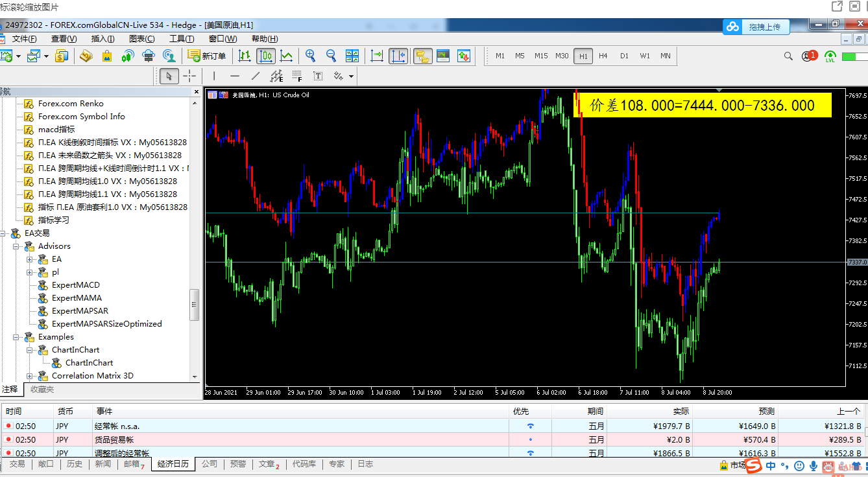Image resolution: width=868 pixels, height=477 pixels.
Task: Draw a vertical line on the chart
Action: (214, 76)
